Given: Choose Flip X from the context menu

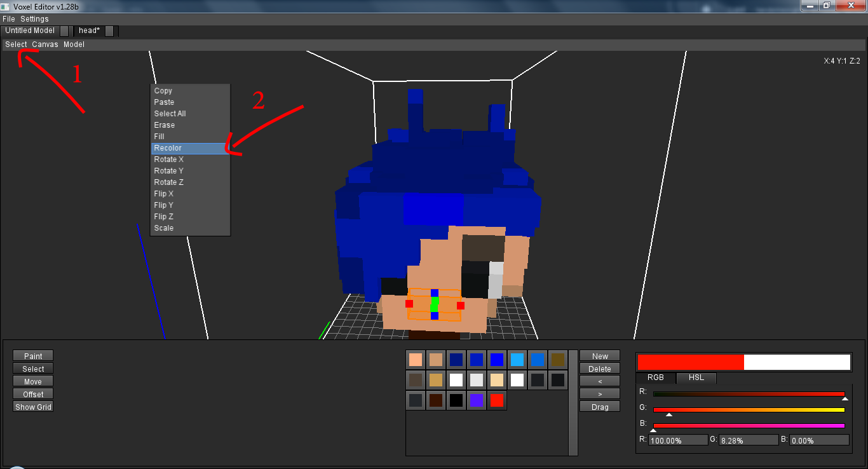Looking at the screenshot, I should pyautogui.click(x=190, y=194).
